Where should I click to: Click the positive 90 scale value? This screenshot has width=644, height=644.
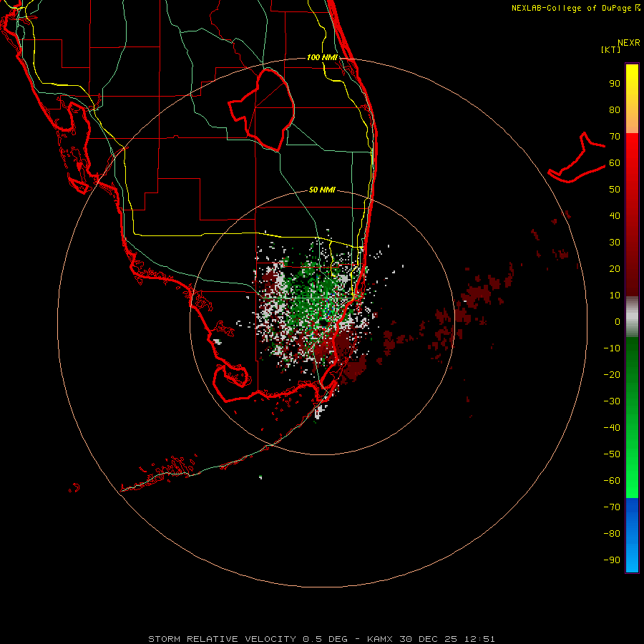coord(615,84)
